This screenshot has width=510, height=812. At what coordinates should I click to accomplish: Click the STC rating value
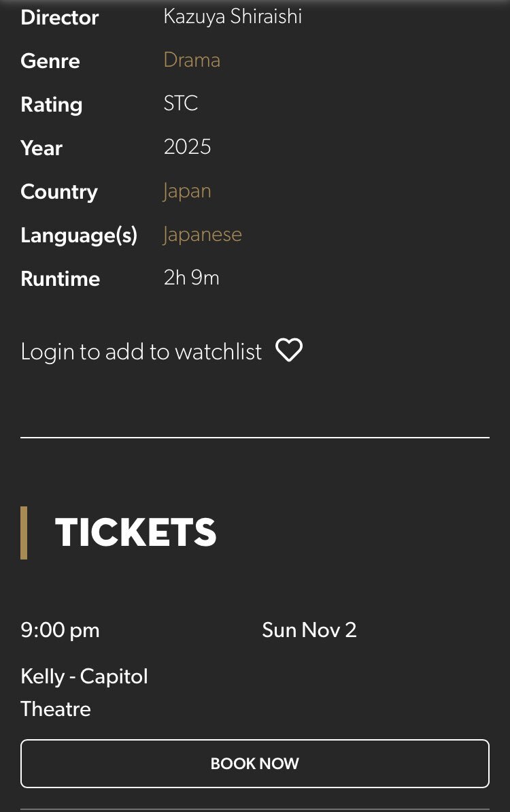click(181, 103)
